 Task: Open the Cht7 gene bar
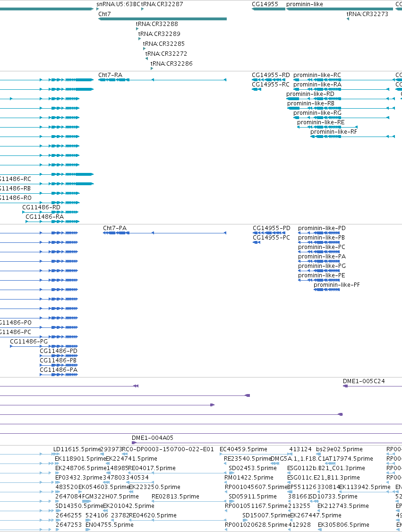[163, 19]
